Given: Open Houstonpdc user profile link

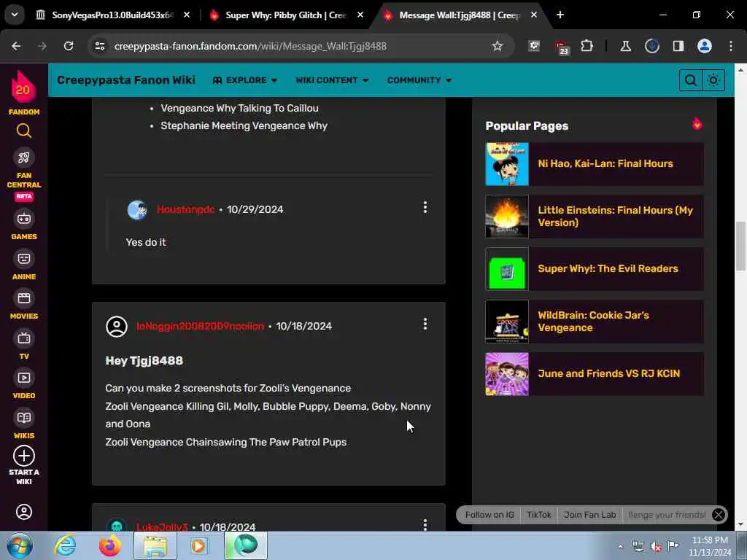Looking at the screenshot, I should [186, 209].
